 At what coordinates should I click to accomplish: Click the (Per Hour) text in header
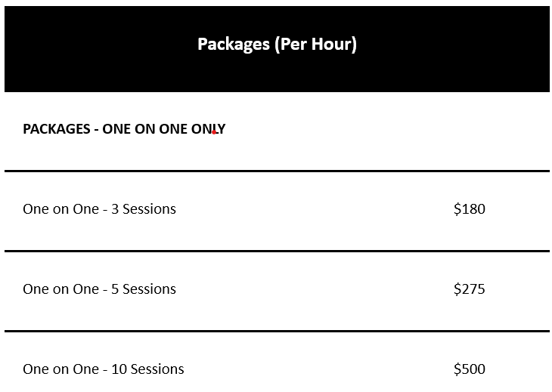tap(316, 45)
